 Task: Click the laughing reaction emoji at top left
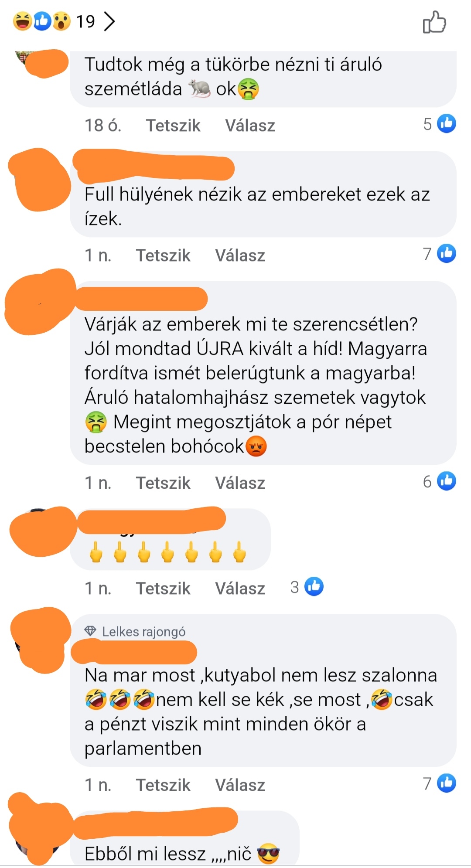(x=22, y=21)
